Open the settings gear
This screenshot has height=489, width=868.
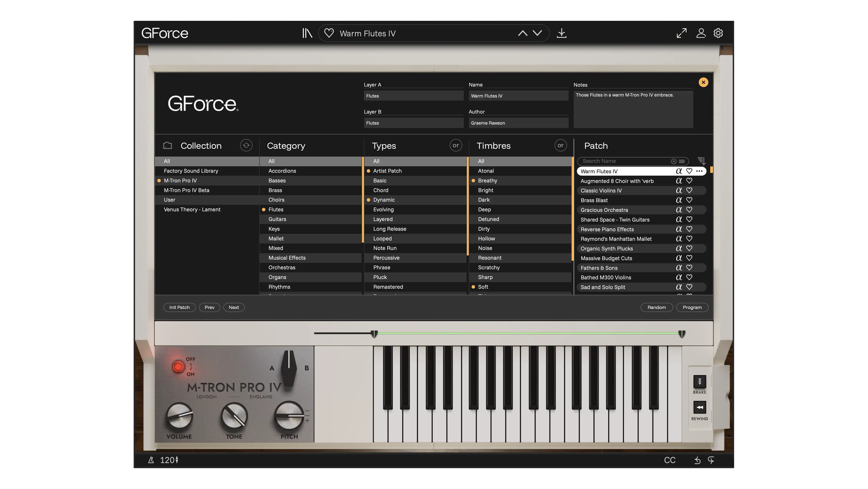coord(718,33)
